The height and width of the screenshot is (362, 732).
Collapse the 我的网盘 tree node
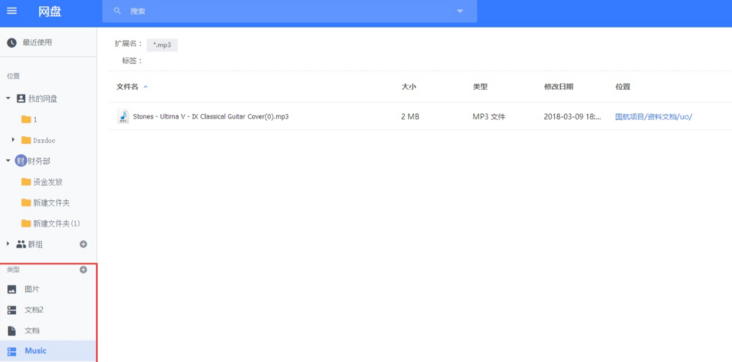[x=8, y=99]
